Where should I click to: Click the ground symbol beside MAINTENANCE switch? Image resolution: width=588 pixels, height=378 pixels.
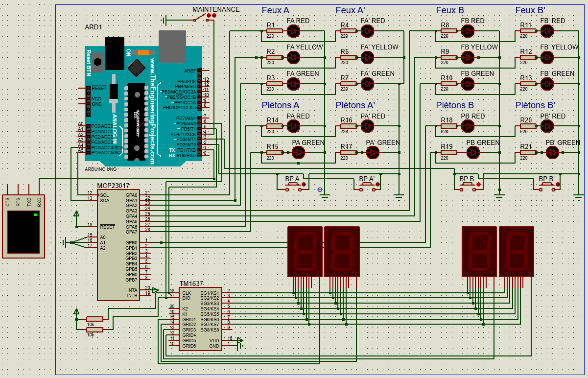(164, 20)
